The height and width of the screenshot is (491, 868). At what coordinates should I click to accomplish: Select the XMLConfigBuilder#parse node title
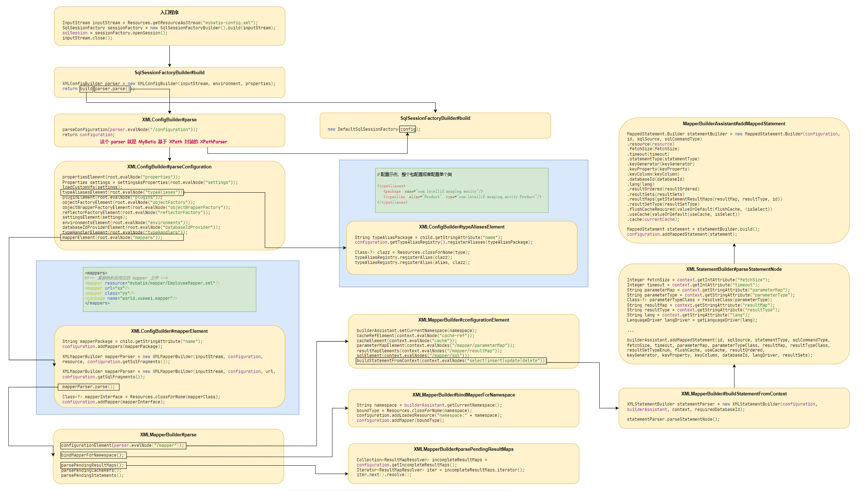(x=169, y=119)
